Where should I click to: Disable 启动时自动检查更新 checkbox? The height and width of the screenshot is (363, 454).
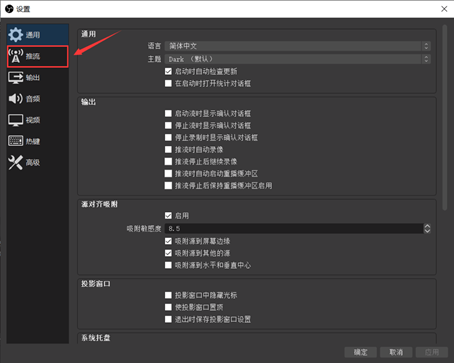point(168,71)
